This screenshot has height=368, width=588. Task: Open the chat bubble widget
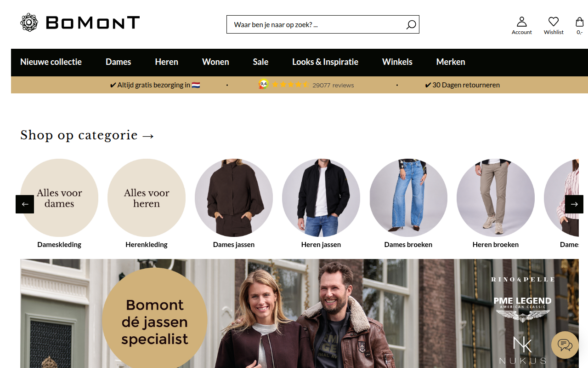tap(565, 345)
